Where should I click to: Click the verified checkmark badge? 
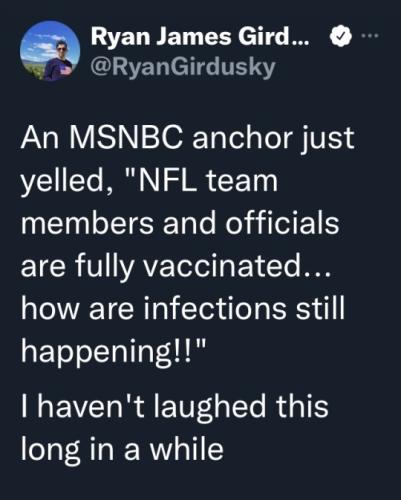tap(341, 36)
